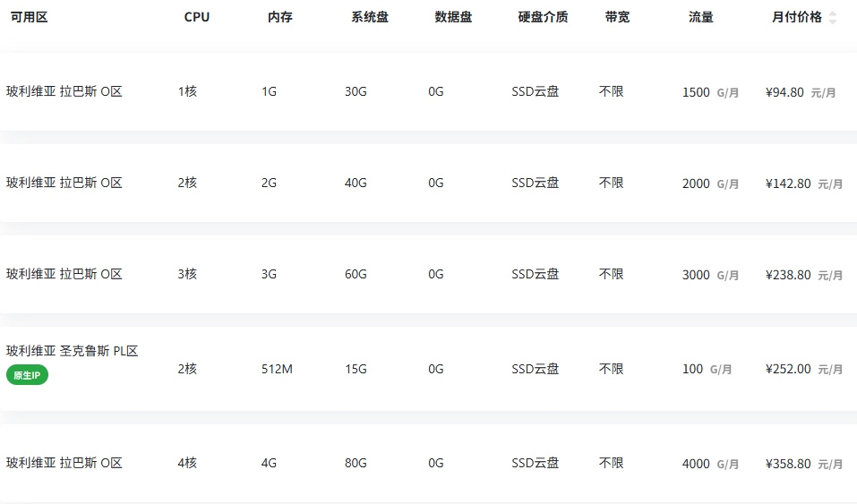Click the CPU column header
The width and height of the screenshot is (857, 504).
(197, 17)
